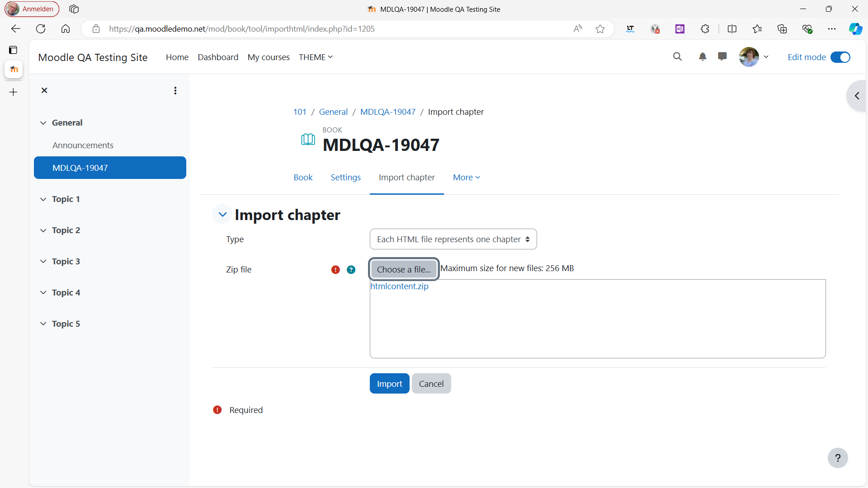868x488 pixels.
Task: Open the Type dropdown
Action: [453, 239]
